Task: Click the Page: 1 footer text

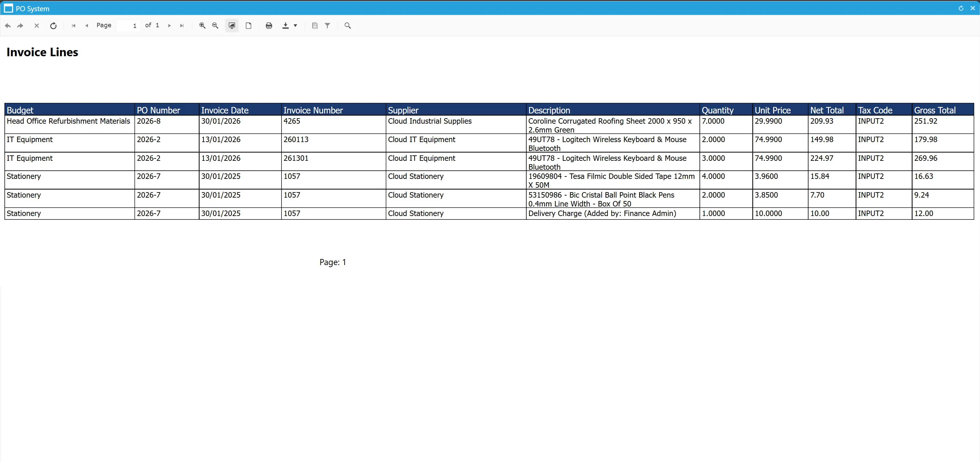Action: [x=332, y=262]
